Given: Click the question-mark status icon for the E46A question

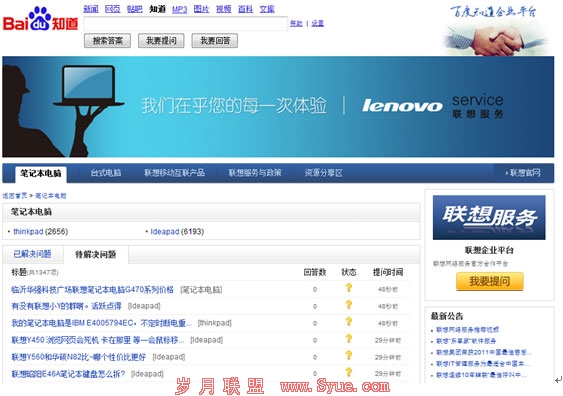Looking at the screenshot, I should tap(348, 372).
